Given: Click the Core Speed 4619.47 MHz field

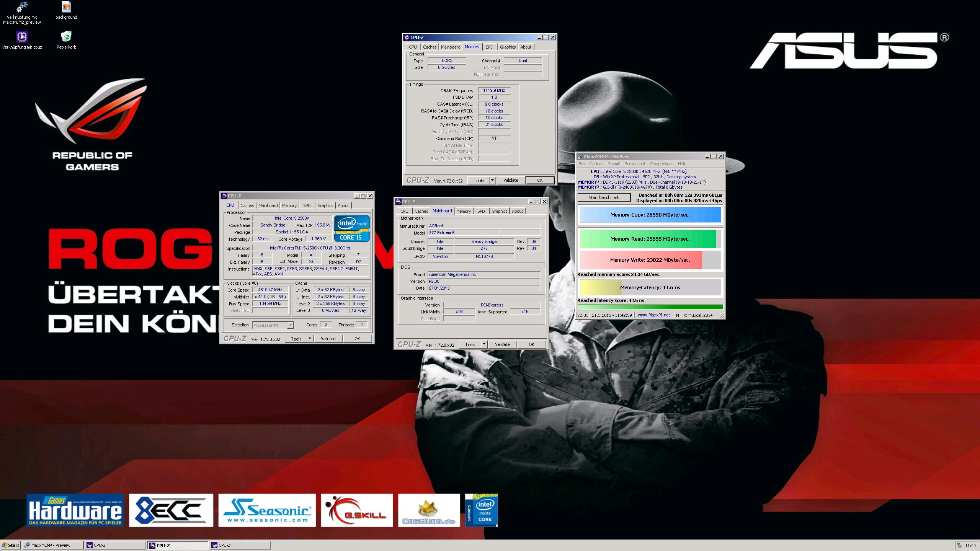Looking at the screenshot, I should pos(270,290).
